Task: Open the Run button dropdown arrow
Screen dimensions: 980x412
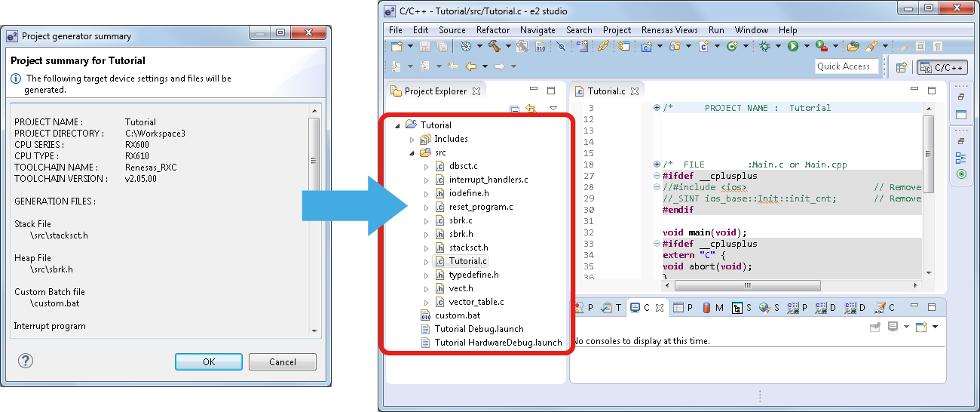Action: [x=806, y=47]
